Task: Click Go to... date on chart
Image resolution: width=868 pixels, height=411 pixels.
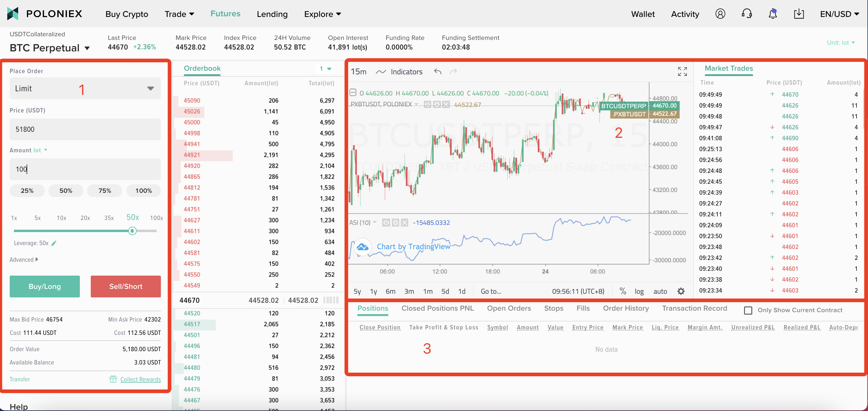Action: (491, 292)
